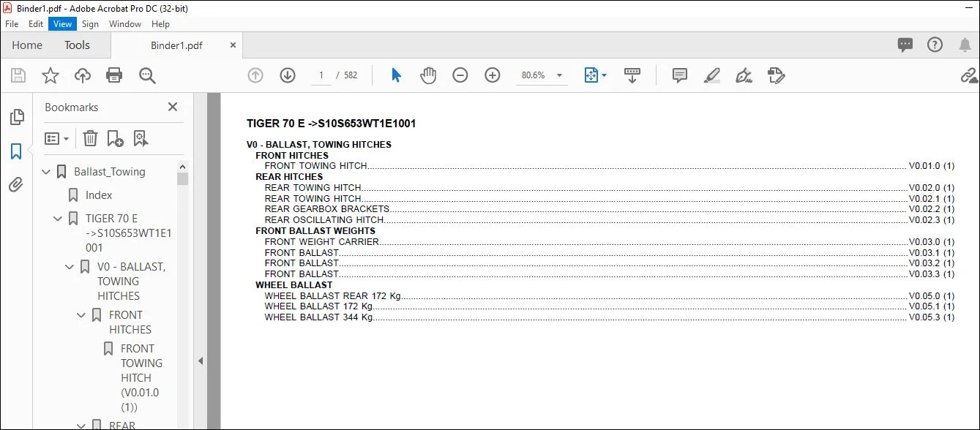Add a new bookmark icon

[x=115, y=138]
